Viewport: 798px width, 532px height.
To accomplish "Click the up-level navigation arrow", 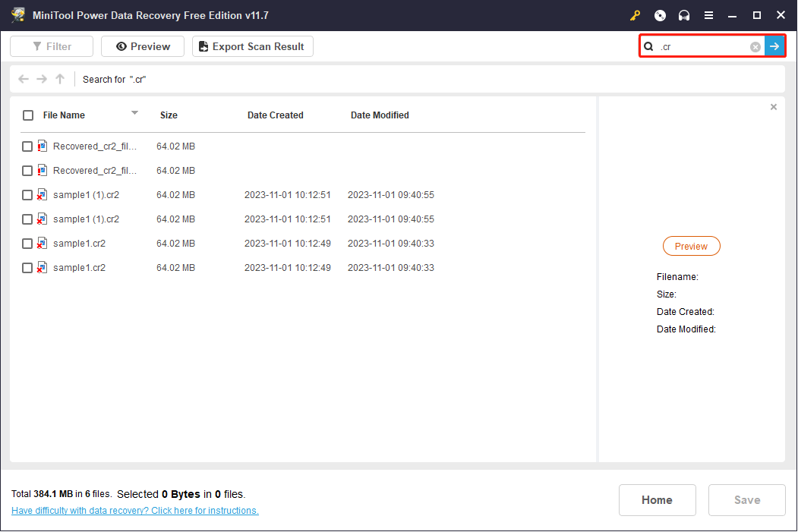I will (x=59, y=79).
